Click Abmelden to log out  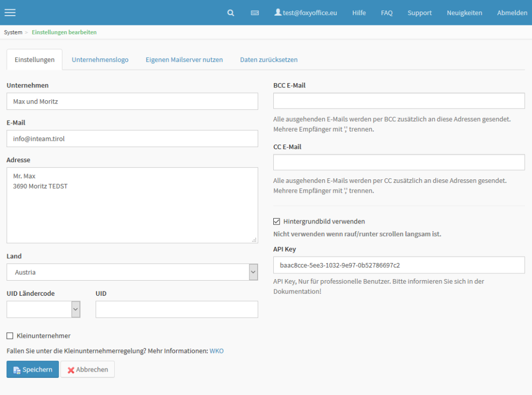coord(512,12)
